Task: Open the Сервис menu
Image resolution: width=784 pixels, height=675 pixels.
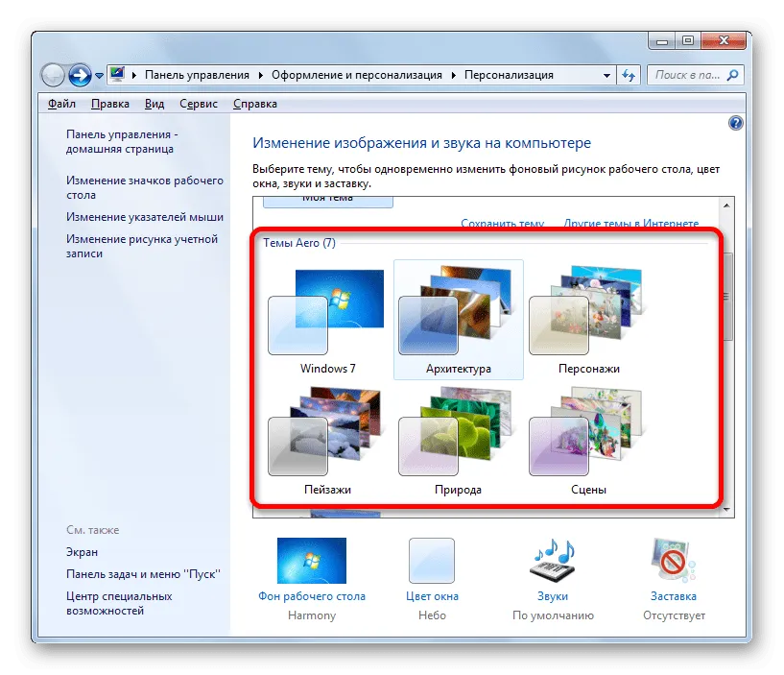Action: pos(199,104)
